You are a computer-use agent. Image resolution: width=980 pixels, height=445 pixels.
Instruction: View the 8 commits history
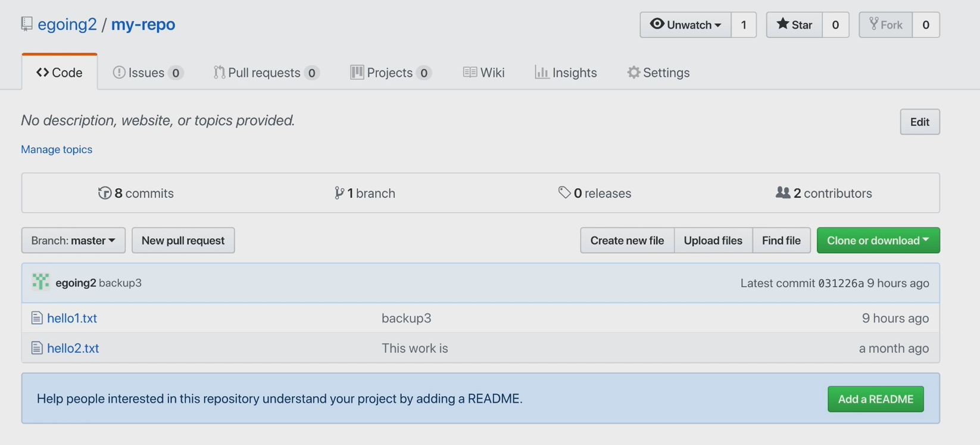(136, 193)
